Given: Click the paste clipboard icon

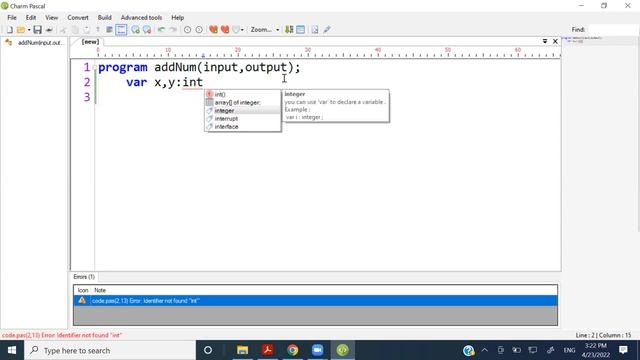Looking at the screenshot, I should point(86,30).
